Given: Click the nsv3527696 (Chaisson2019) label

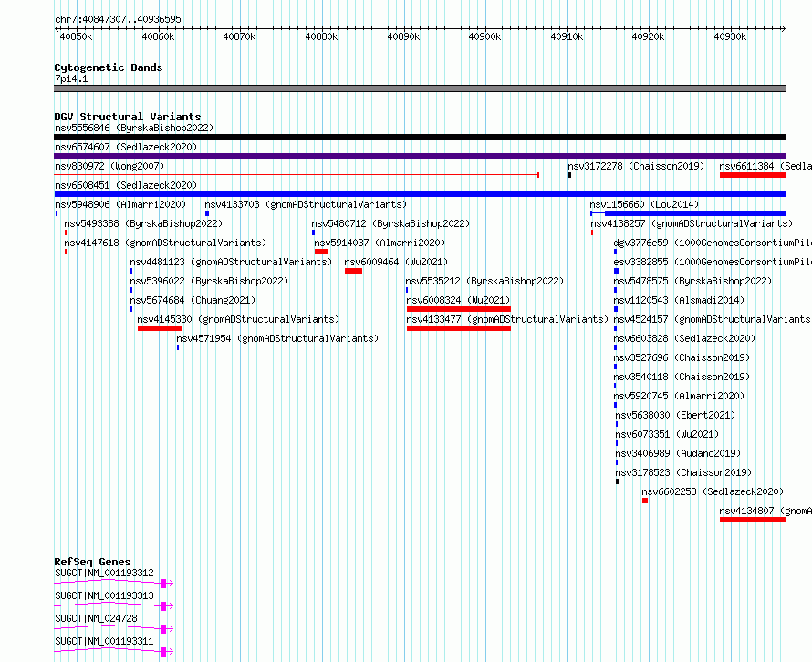Looking at the screenshot, I should pos(682,357).
